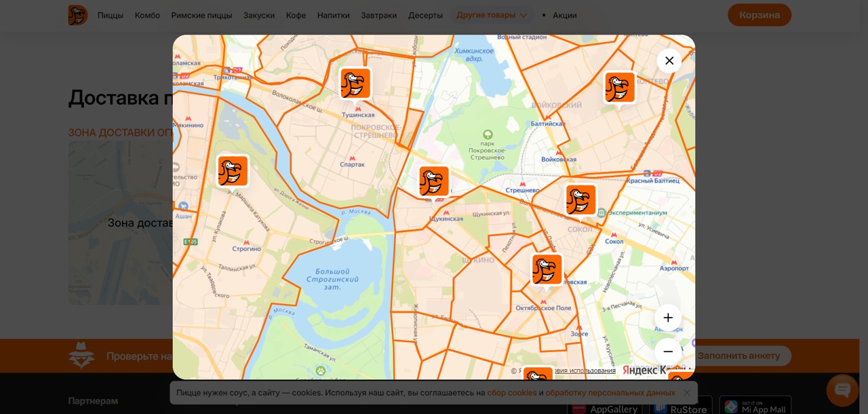The width and height of the screenshot is (868, 414).
Task: Open the Акции page
Action: (x=565, y=15)
